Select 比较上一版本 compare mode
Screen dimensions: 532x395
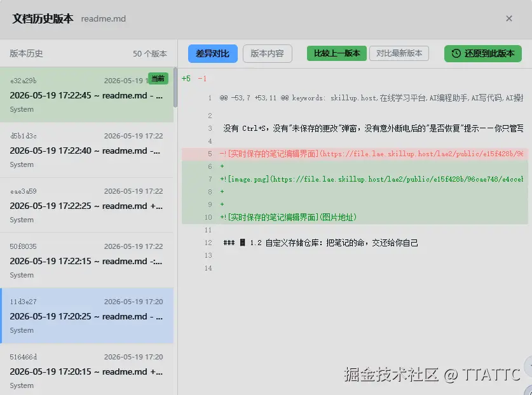coord(337,53)
